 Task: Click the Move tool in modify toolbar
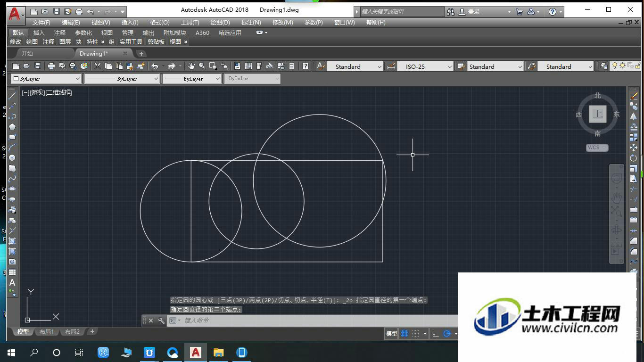634,148
